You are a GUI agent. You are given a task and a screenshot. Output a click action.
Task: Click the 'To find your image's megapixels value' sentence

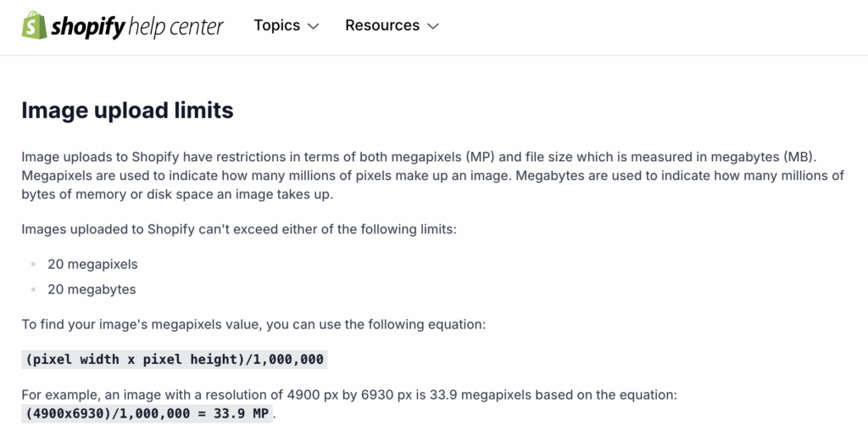tap(253, 324)
